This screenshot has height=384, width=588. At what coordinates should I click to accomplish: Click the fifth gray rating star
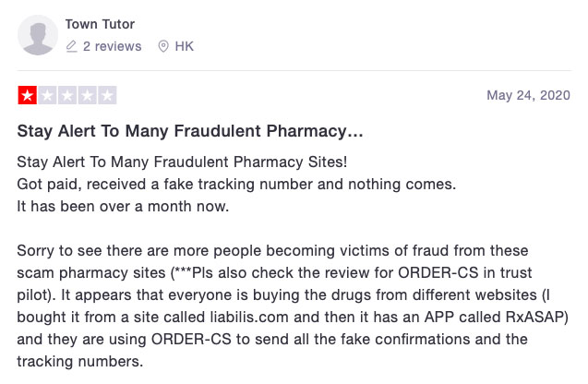click(x=107, y=95)
